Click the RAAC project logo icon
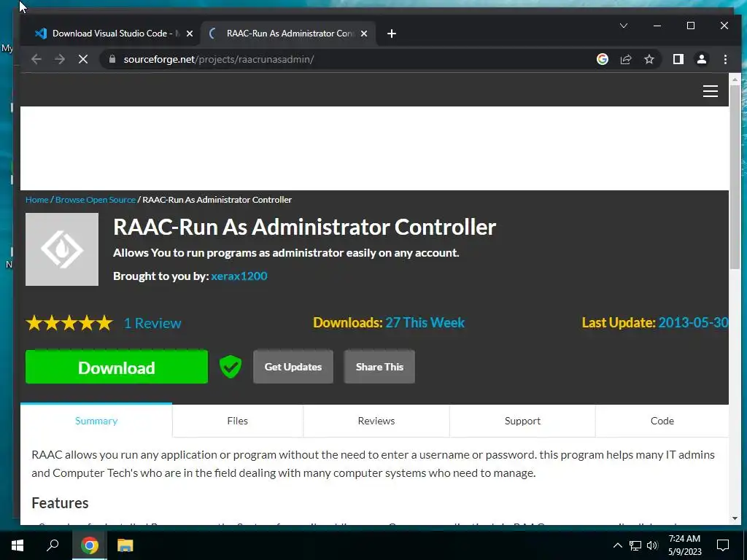Screen dimensions: 747x560 coord(62,249)
